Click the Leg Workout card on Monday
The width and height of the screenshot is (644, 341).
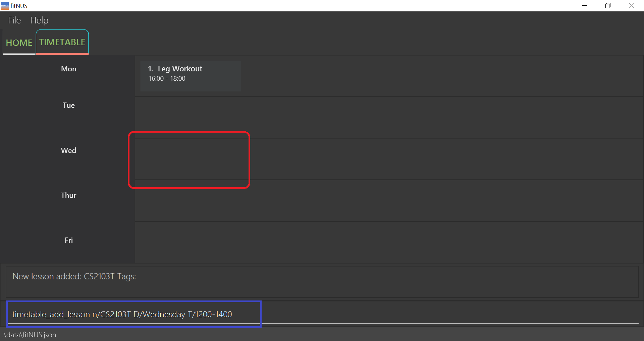191,76
